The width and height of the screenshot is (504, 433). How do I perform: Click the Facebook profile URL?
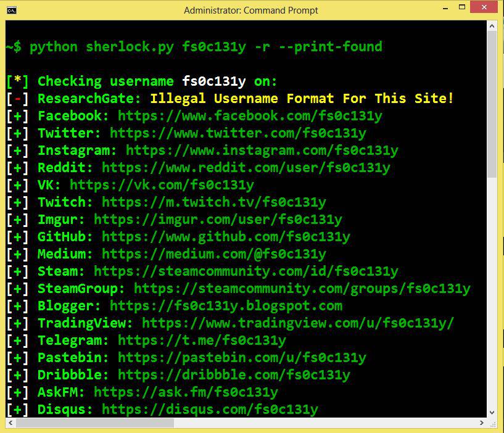pos(250,116)
